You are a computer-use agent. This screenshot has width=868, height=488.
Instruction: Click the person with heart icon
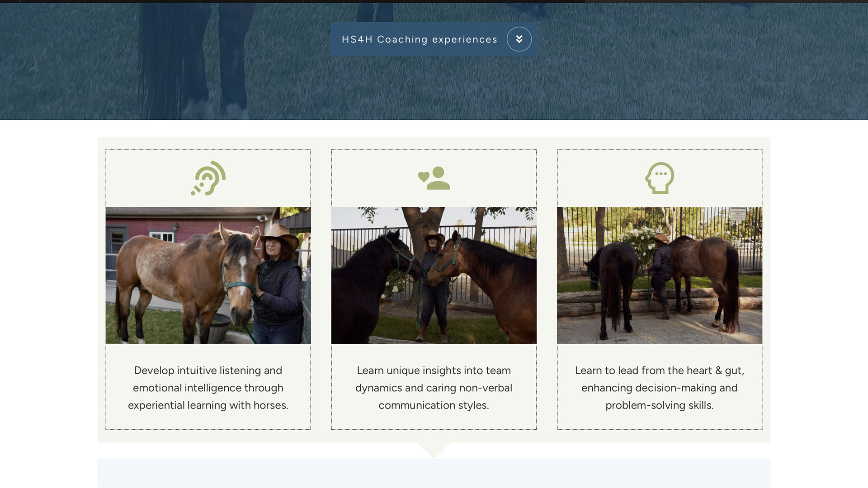pos(434,178)
